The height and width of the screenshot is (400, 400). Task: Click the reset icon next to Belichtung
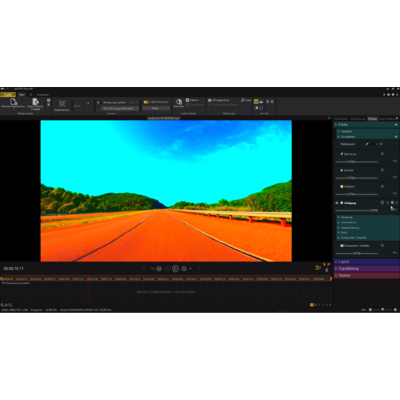coord(382,154)
